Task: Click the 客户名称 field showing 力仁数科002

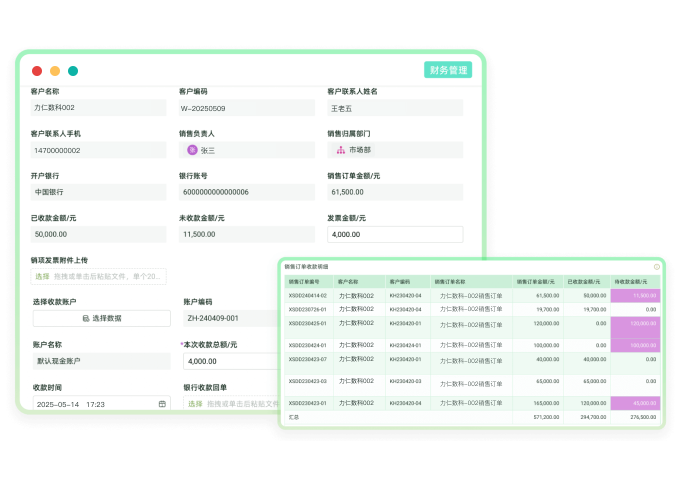Action: pyautogui.click(x=98, y=107)
